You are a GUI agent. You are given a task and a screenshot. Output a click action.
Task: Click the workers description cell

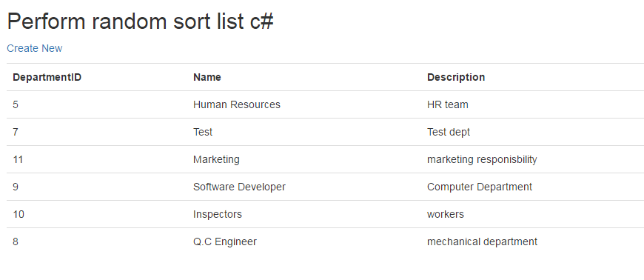pos(445,214)
